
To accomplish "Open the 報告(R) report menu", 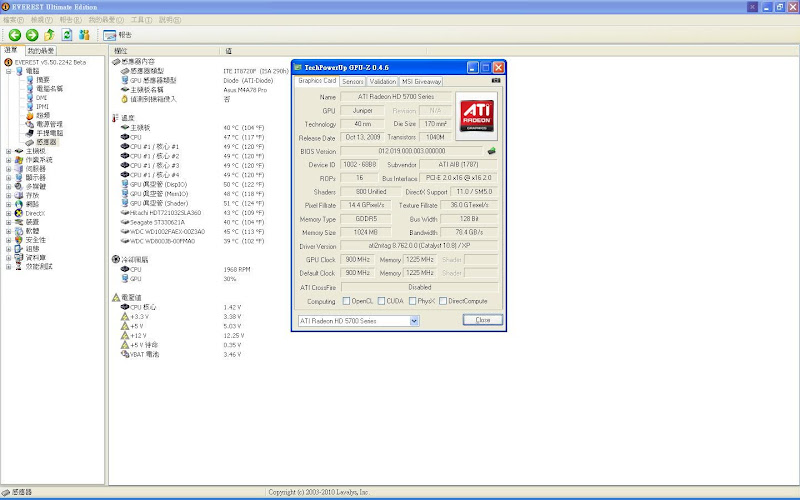I will 70,20.
